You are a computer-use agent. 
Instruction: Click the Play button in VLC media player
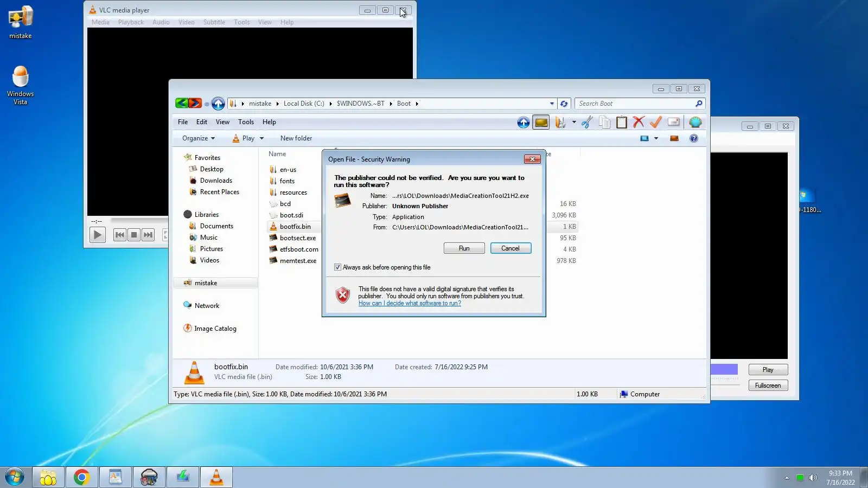(98, 235)
